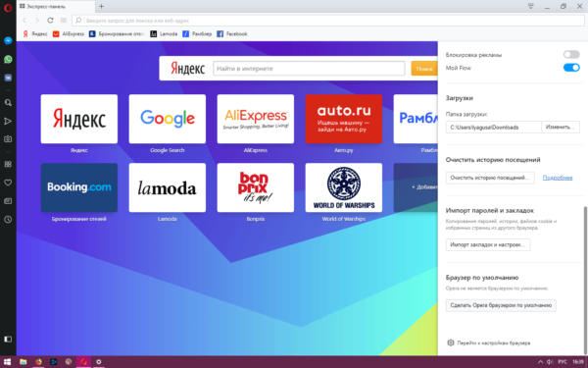Screen dimensions: 588x368
Task: Disable the Мой Flow switch
Action: pyautogui.click(x=571, y=68)
